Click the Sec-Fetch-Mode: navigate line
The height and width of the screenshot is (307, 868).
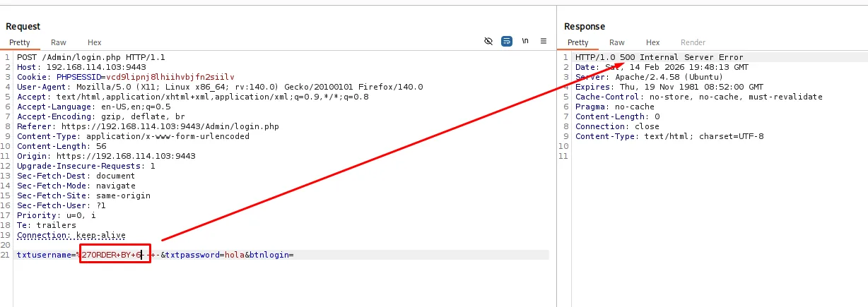76,186
